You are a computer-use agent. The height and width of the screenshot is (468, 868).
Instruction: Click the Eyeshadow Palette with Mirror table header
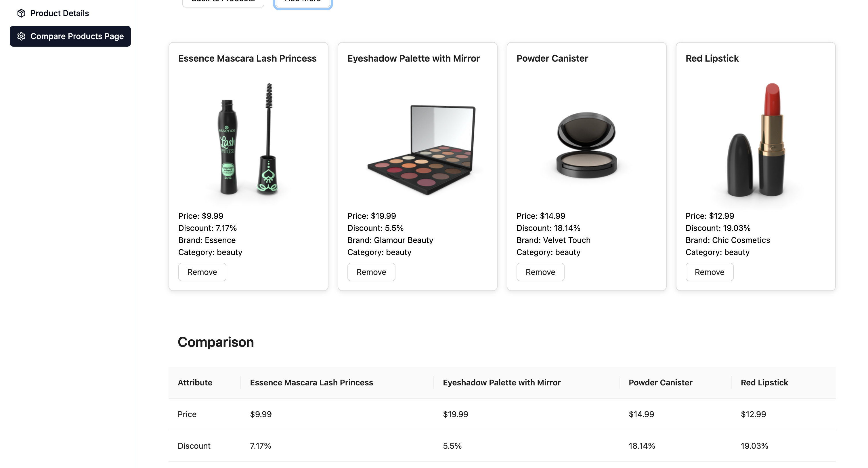[501, 382]
